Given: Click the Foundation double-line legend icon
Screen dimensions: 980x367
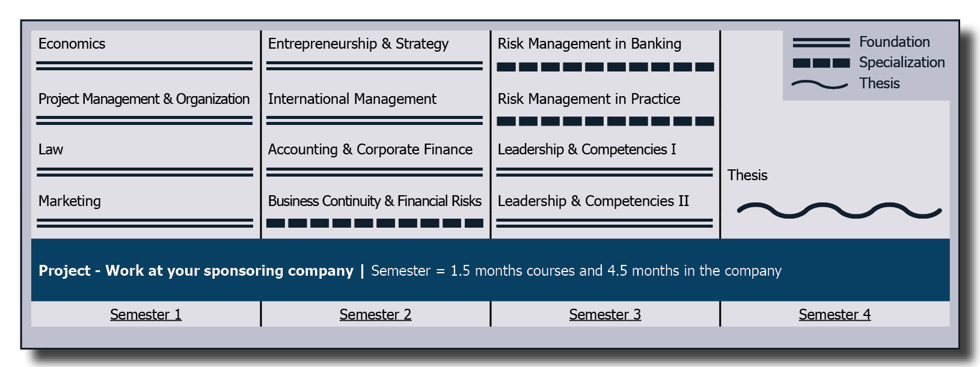Looking at the screenshot, I should 821,43.
